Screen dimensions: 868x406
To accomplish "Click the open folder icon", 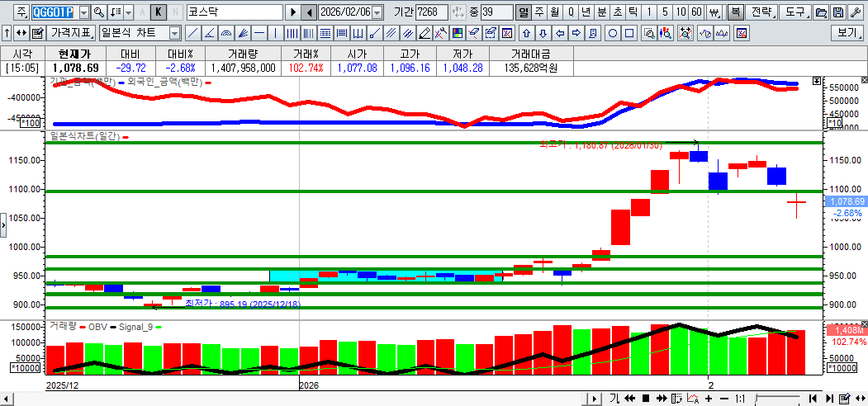I will (821, 12).
